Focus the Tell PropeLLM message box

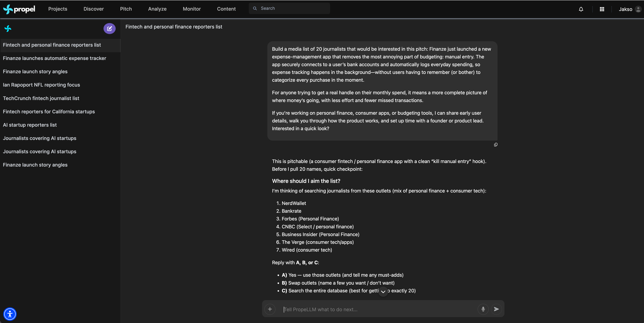378,310
